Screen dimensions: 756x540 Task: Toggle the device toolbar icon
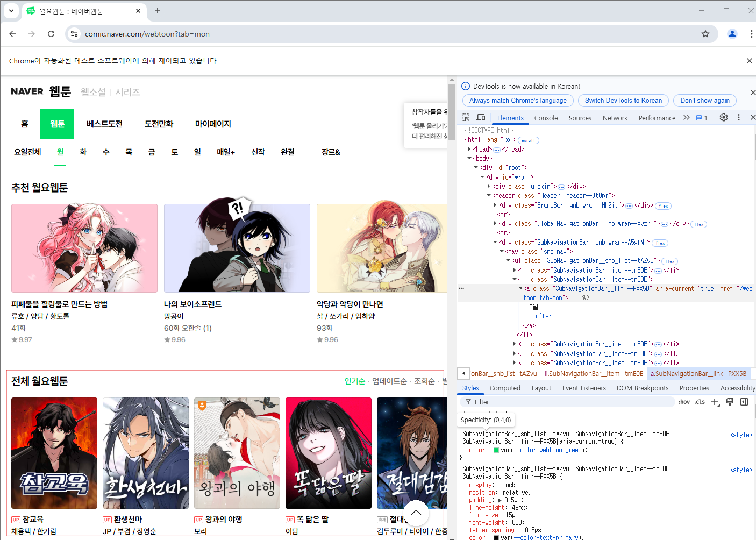[x=481, y=117]
